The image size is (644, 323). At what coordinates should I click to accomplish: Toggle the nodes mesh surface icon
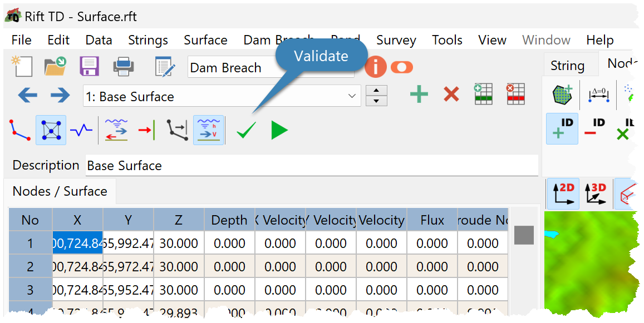coord(51,131)
